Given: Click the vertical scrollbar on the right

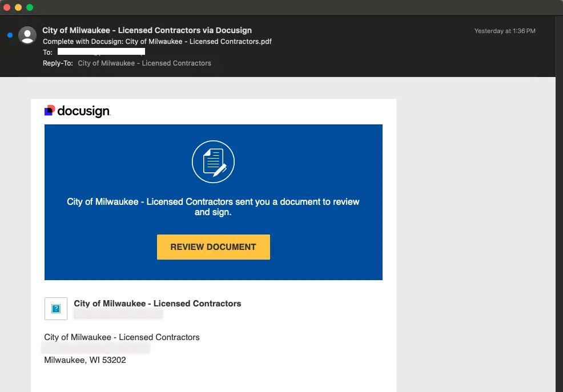Looking at the screenshot, I should [559, 204].
